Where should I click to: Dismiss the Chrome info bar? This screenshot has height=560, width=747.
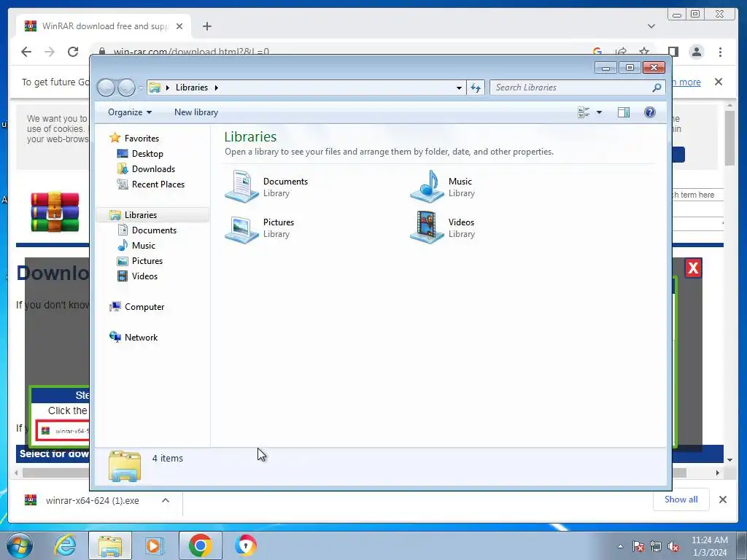tap(719, 82)
